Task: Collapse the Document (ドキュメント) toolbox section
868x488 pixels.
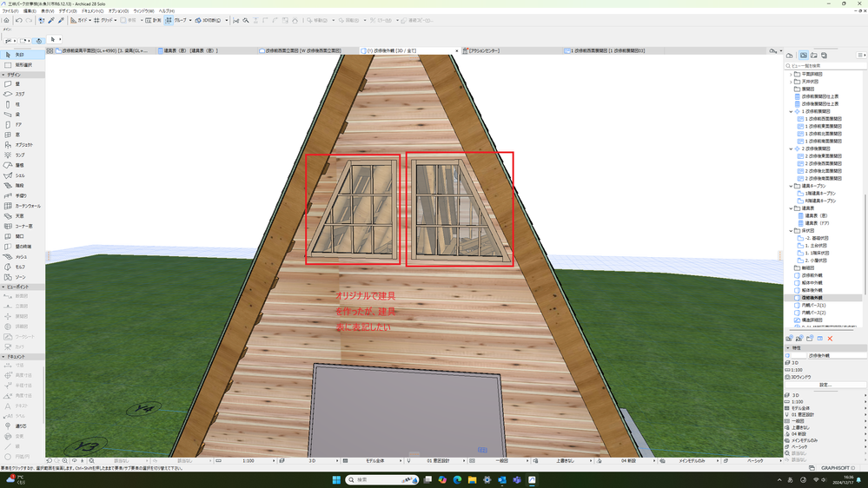Action: tap(3, 357)
